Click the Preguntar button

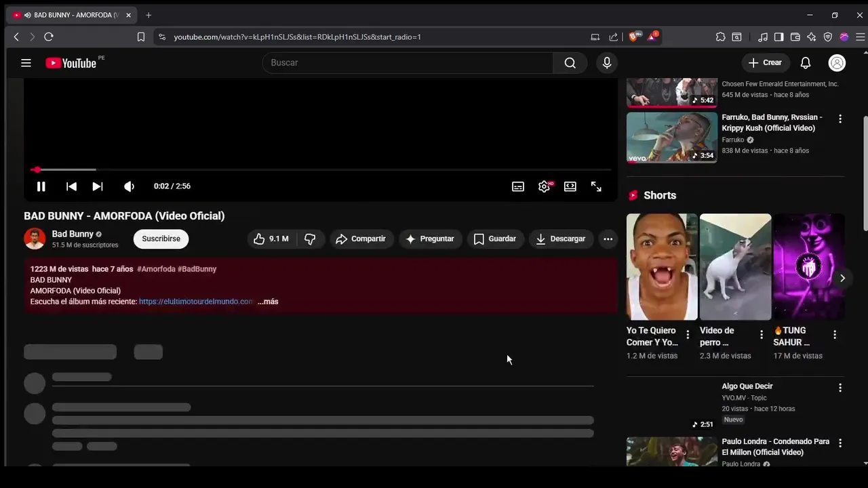click(x=429, y=239)
